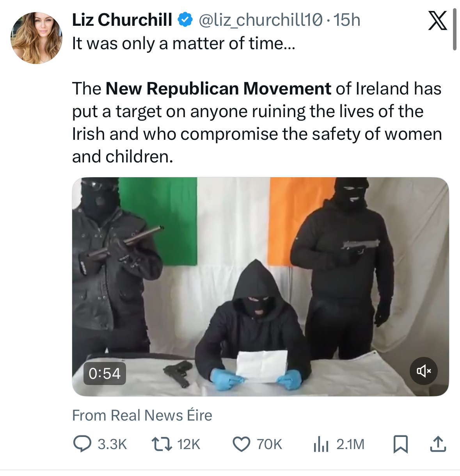Viewport: 460px width, 476px height.
Task: Click the reply speech bubble icon
Action: click(x=82, y=444)
